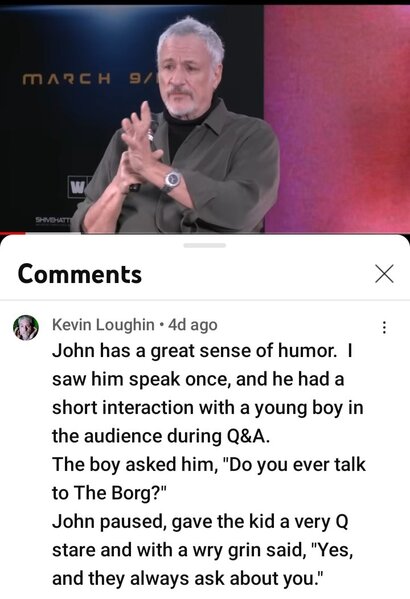Click the SHIVEHATT watermark in video

53,221
